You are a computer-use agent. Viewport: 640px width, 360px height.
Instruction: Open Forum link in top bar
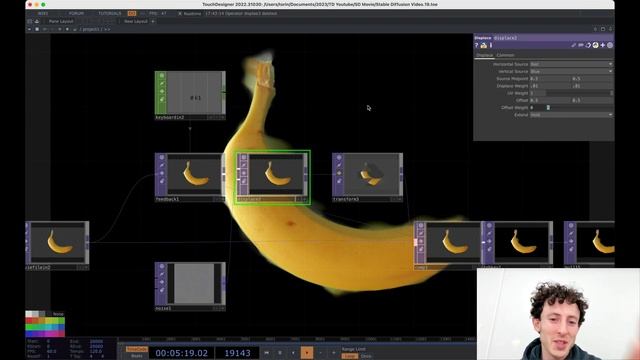pos(76,13)
